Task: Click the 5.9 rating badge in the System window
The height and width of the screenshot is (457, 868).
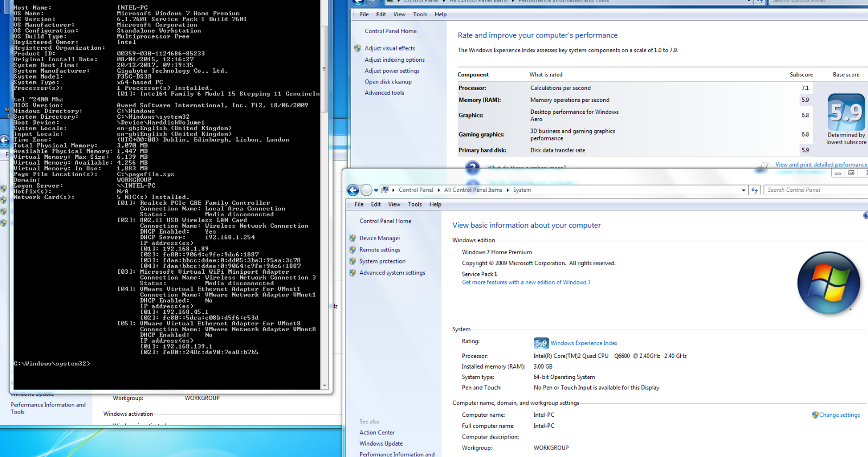Action: (x=541, y=343)
